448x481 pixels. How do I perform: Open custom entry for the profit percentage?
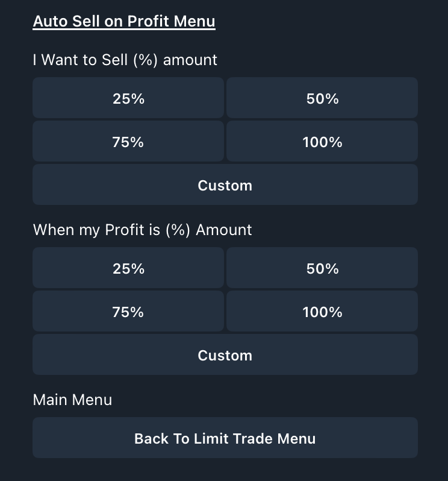(x=225, y=355)
